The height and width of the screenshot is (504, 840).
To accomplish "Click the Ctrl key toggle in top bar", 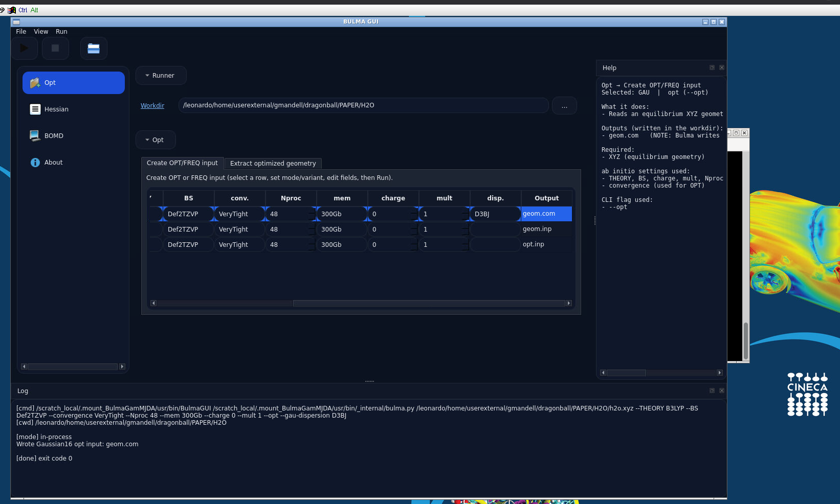I will point(23,10).
